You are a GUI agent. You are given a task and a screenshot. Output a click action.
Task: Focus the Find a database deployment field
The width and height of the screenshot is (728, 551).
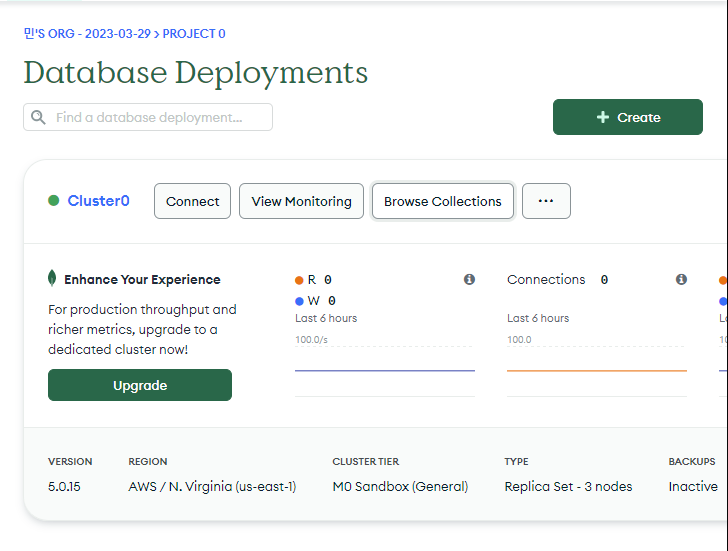point(148,117)
